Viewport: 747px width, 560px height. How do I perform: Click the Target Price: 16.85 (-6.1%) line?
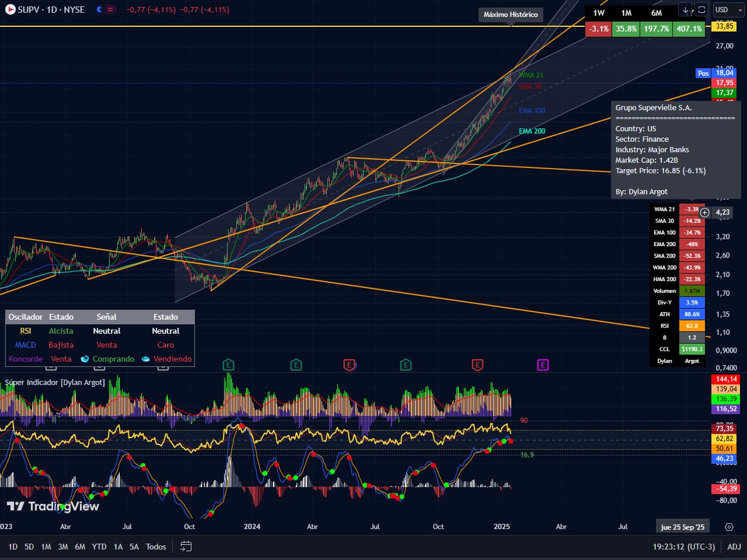pyautogui.click(x=661, y=171)
